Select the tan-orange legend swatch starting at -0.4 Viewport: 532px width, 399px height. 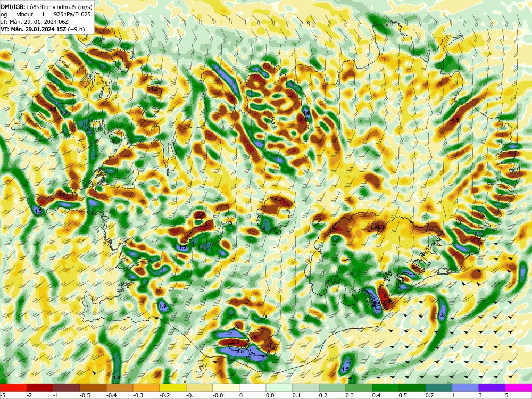point(120,387)
